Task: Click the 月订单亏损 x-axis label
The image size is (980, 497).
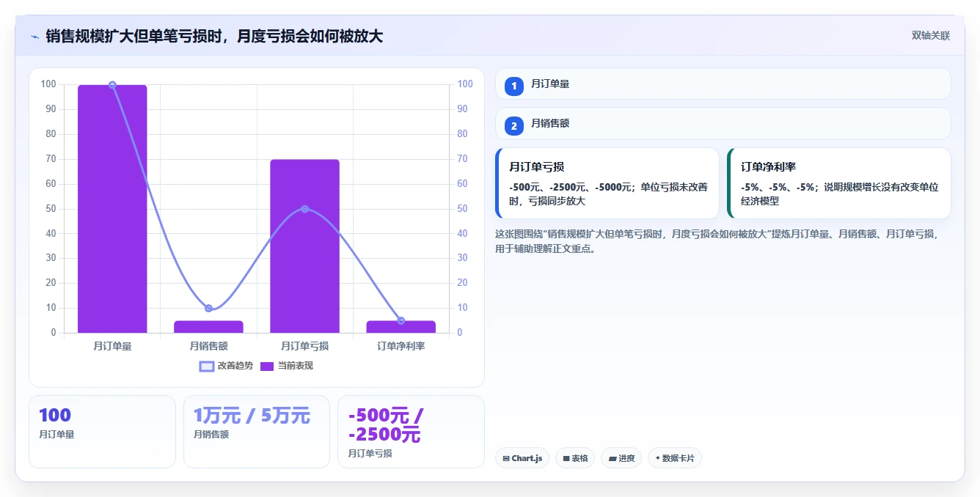Action: click(x=304, y=346)
